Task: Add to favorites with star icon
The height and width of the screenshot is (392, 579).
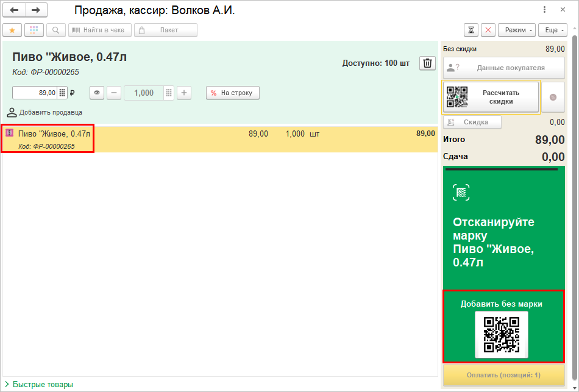Action: point(12,30)
